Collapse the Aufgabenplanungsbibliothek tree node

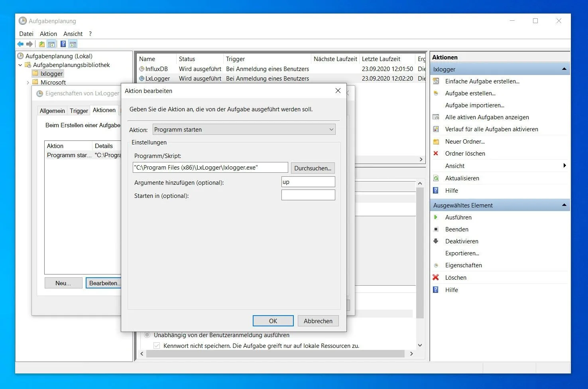20,65
